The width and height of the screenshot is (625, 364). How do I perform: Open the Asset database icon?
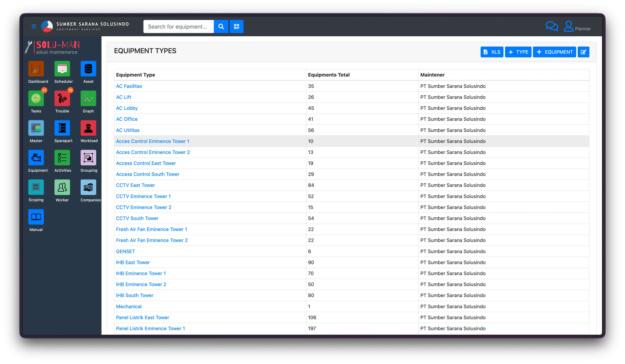(88, 69)
